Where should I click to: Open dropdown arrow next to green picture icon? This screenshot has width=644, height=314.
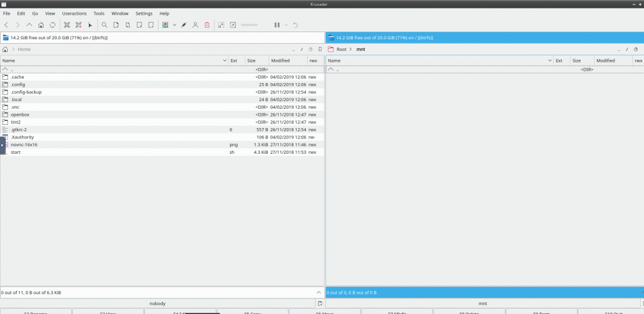coord(175,25)
